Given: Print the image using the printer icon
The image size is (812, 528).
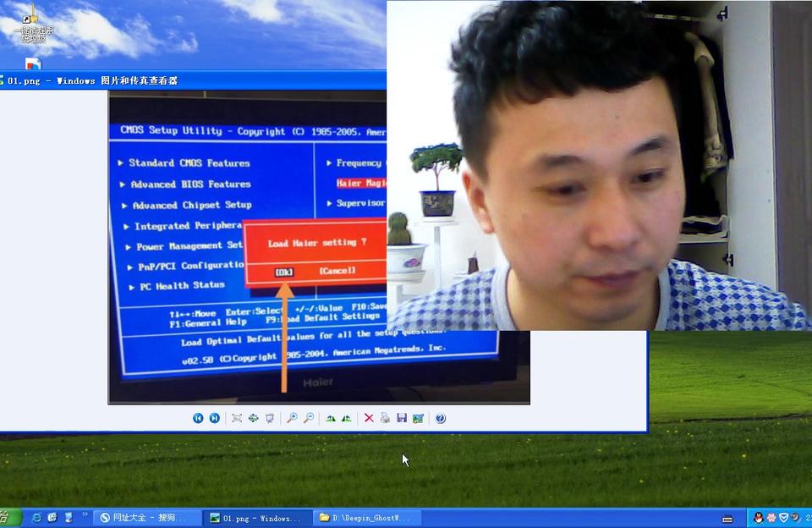Looking at the screenshot, I should (386, 418).
